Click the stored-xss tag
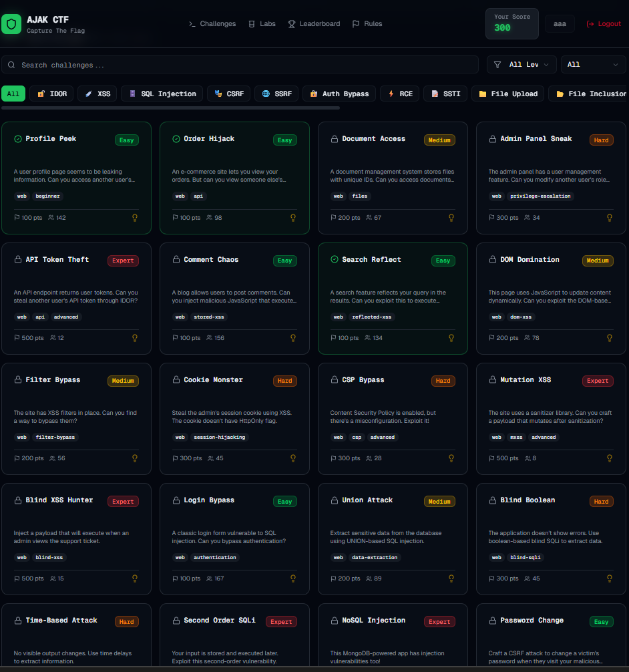The height and width of the screenshot is (672, 629). [209, 317]
